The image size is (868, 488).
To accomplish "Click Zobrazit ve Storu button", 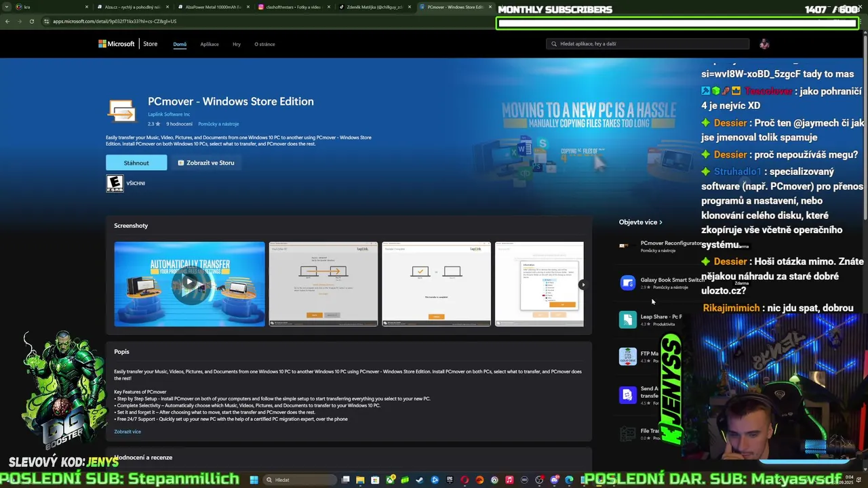I will [206, 163].
